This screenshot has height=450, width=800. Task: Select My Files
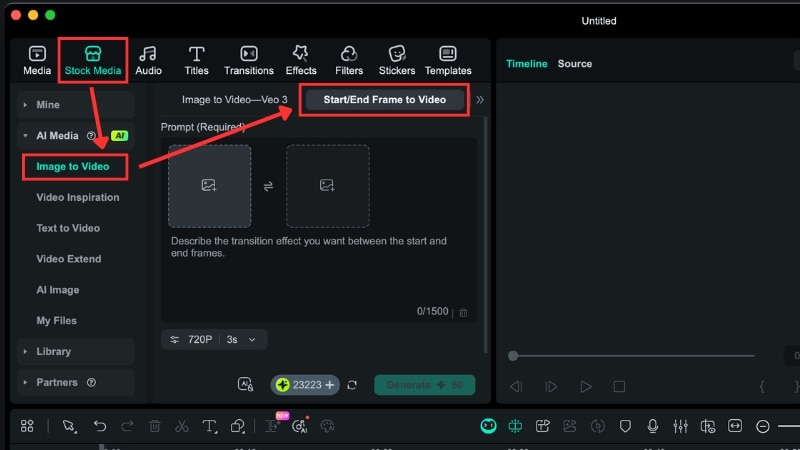click(x=56, y=320)
